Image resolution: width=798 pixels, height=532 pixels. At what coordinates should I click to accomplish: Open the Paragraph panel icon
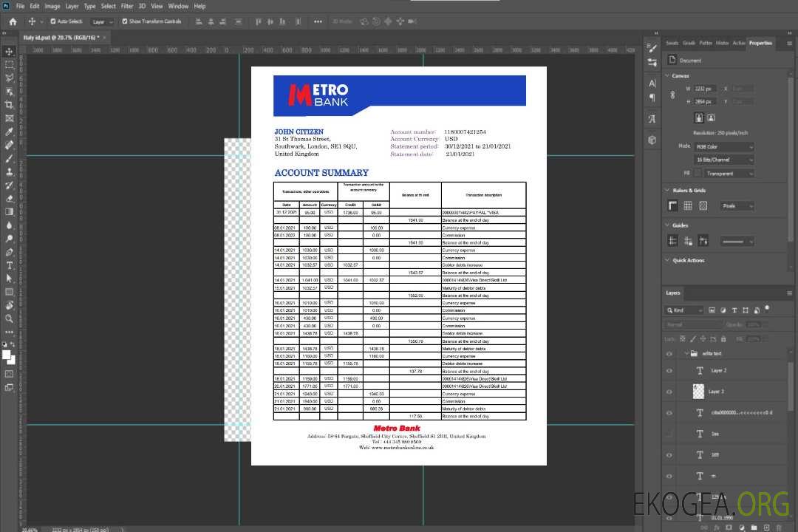click(x=652, y=98)
